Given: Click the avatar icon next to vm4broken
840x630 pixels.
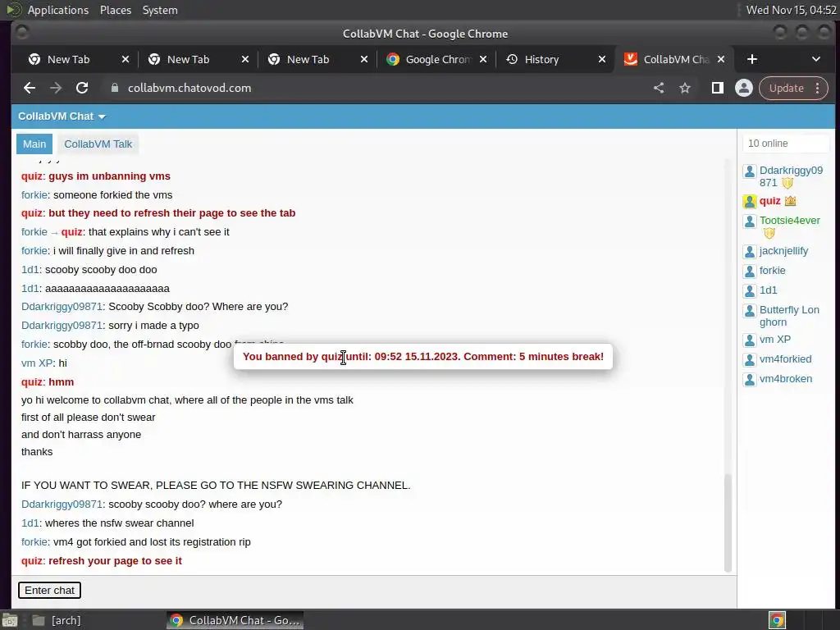Looking at the screenshot, I should 750,379.
